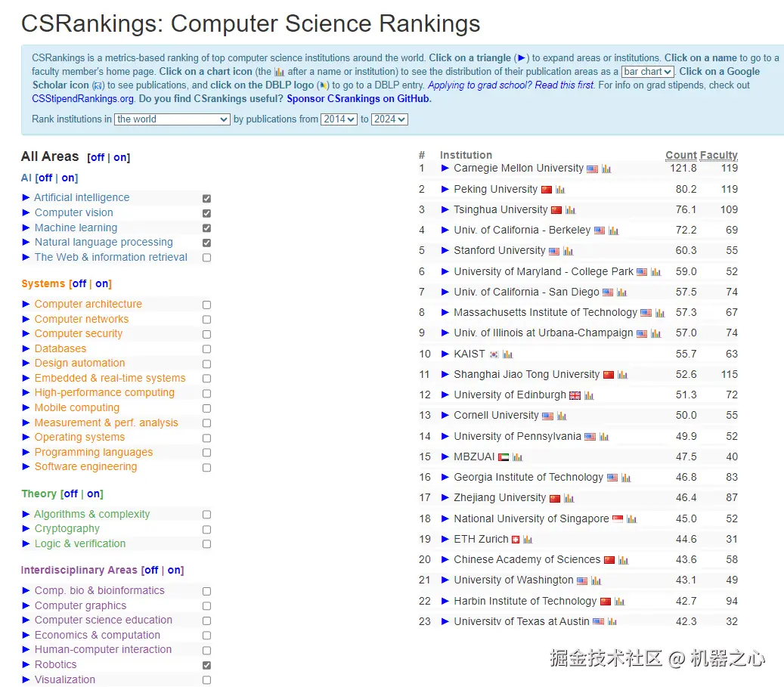The image size is (784, 687).
Task: Open chart icon for National University of Singapore
Action: tap(631, 519)
